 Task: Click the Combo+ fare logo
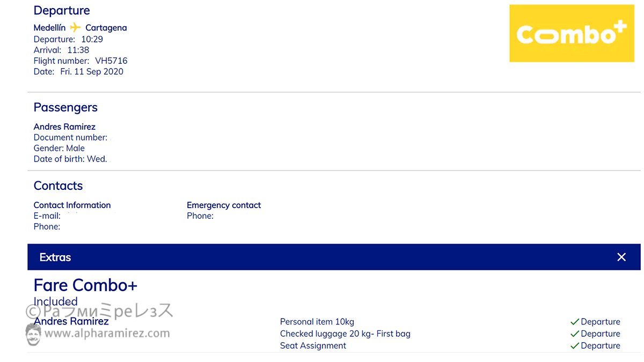click(x=572, y=33)
